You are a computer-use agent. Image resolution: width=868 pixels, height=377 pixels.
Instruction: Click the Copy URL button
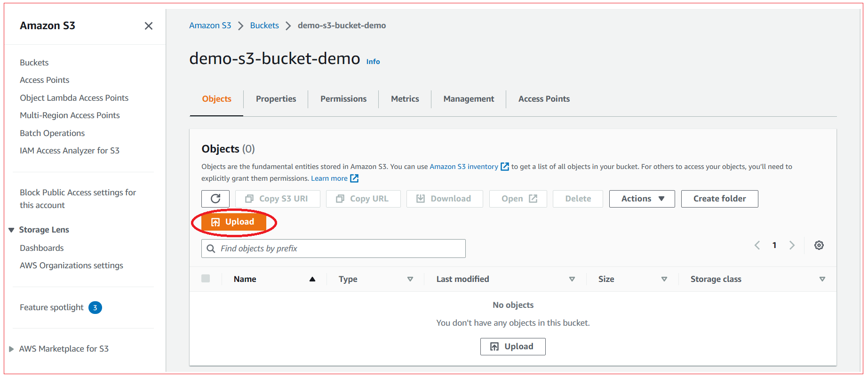(363, 199)
